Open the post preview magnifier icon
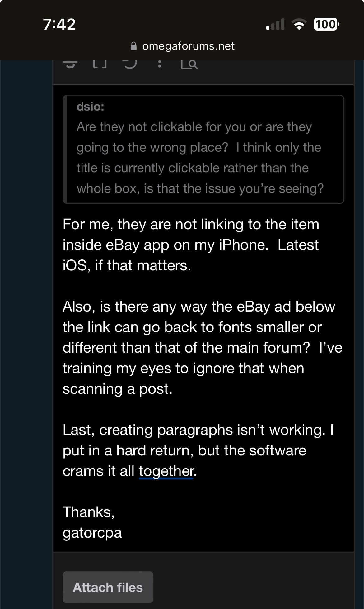The width and height of the screenshot is (364, 609). click(x=189, y=64)
